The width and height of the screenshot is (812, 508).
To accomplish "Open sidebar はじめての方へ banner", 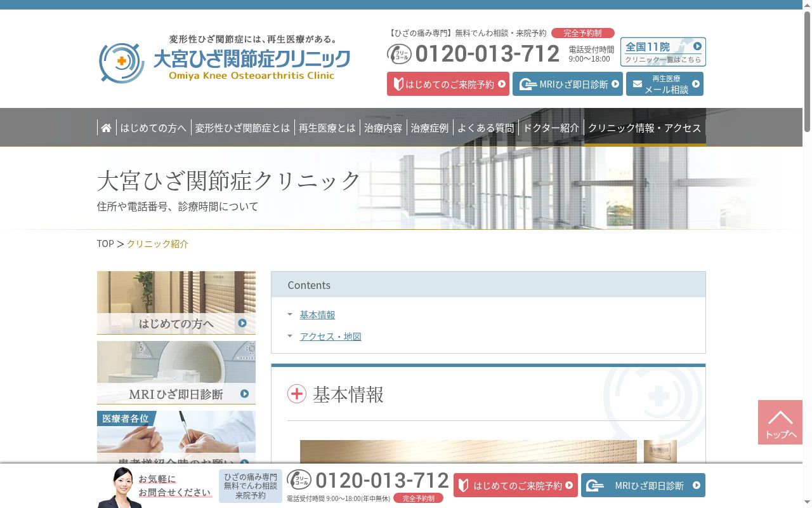I will [176, 303].
